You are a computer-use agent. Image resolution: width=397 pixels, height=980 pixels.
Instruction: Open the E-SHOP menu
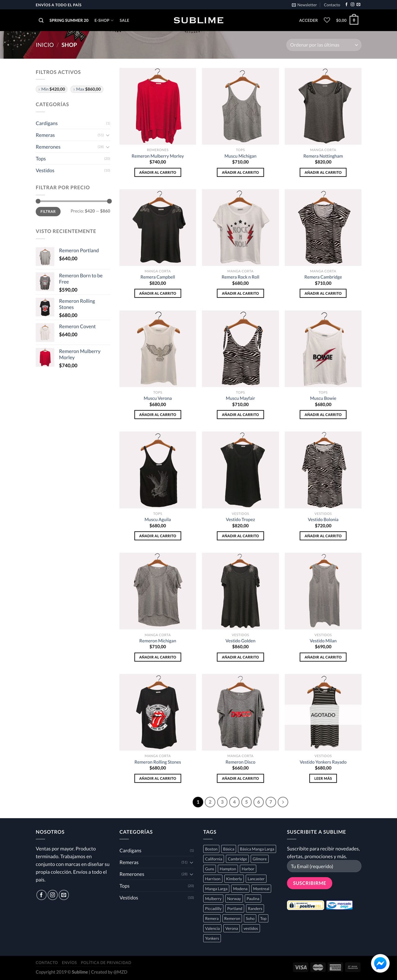point(104,20)
